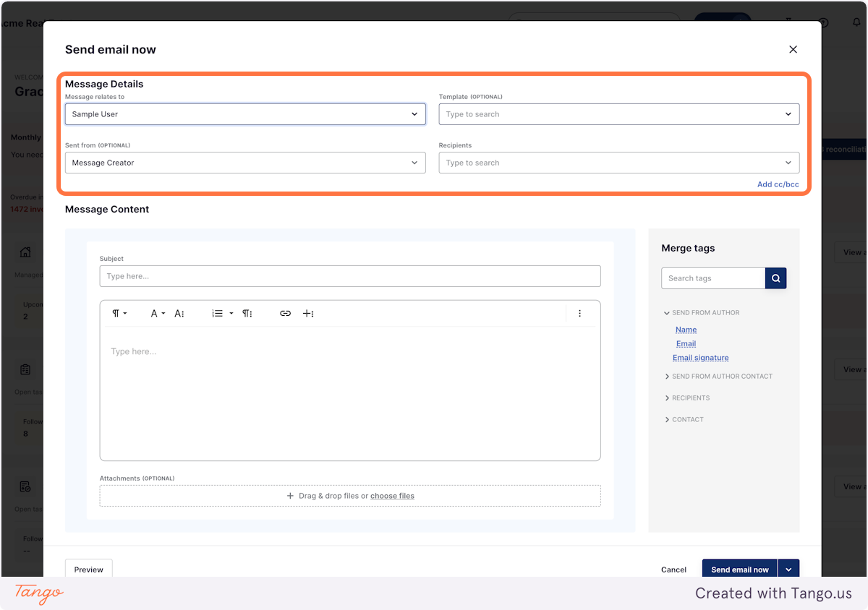This screenshot has height=610, width=868.
Task: Open the font style A dropdown
Action: (158, 314)
